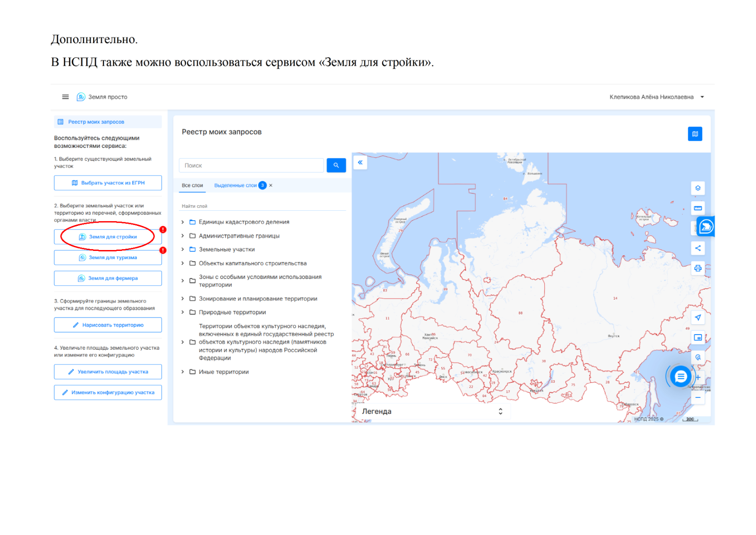The height and width of the screenshot is (535, 756).
Task: Expand the Легенда panel
Action: (500, 411)
